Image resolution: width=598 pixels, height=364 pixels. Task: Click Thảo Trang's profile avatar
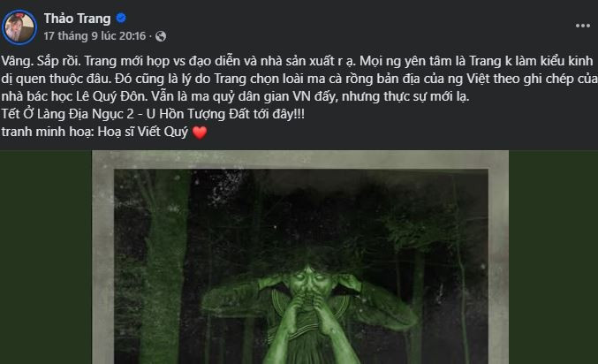pos(19,27)
